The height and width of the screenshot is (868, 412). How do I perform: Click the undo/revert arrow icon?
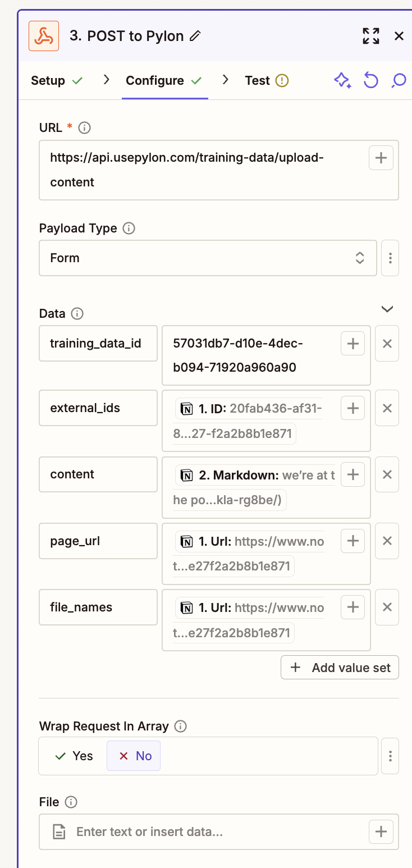coord(370,81)
